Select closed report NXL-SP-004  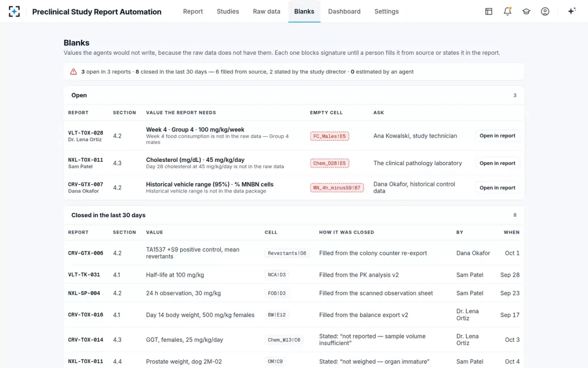point(84,293)
